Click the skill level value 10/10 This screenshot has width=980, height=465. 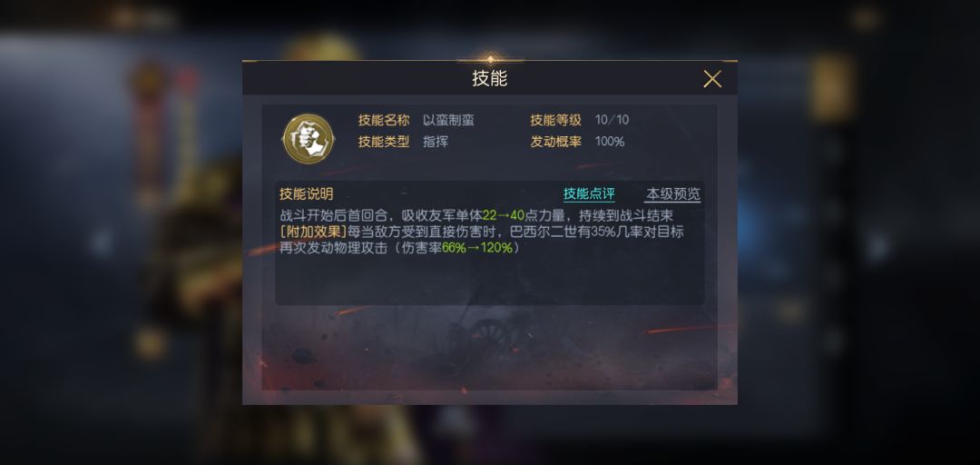[612, 120]
